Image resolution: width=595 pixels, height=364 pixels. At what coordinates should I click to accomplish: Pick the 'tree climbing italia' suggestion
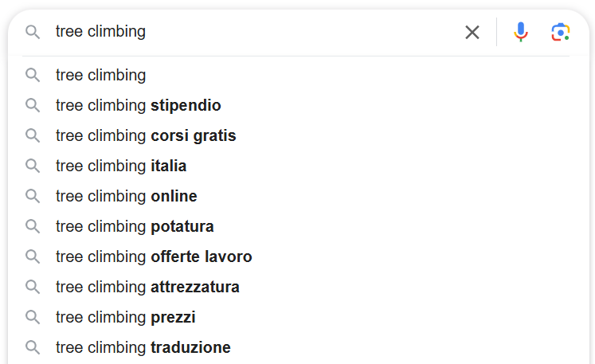point(121,166)
